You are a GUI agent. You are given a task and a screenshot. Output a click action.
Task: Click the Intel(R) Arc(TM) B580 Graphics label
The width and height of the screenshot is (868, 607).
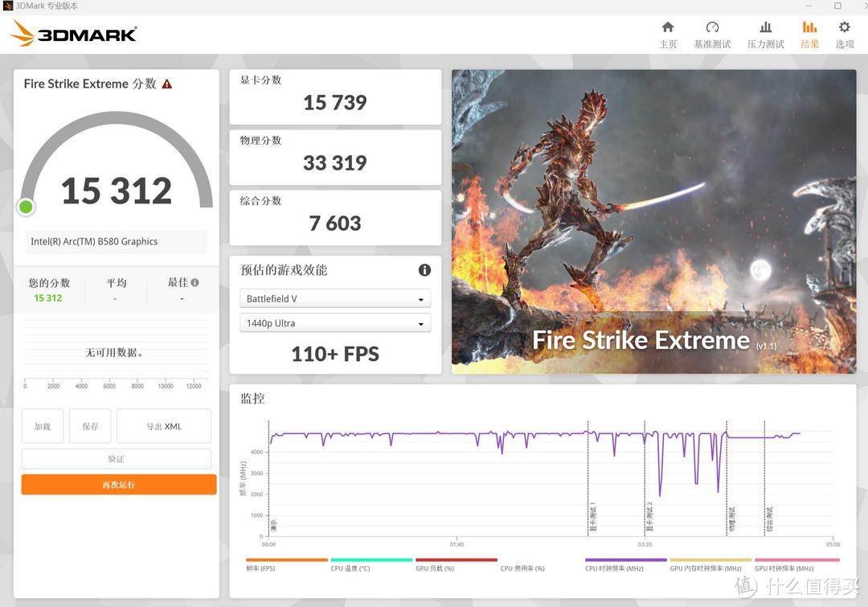[x=94, y=241]
